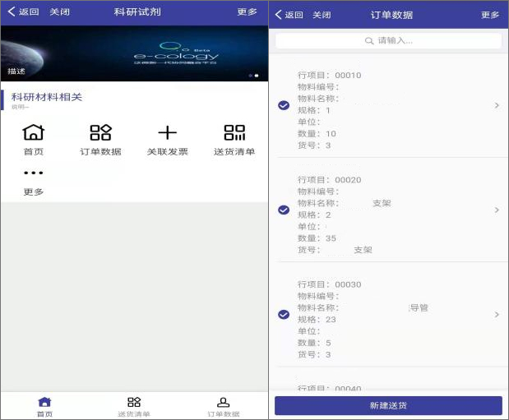The image size is (509, 420).
Task: Tap the active banner page dot
Action: [257, 76]
